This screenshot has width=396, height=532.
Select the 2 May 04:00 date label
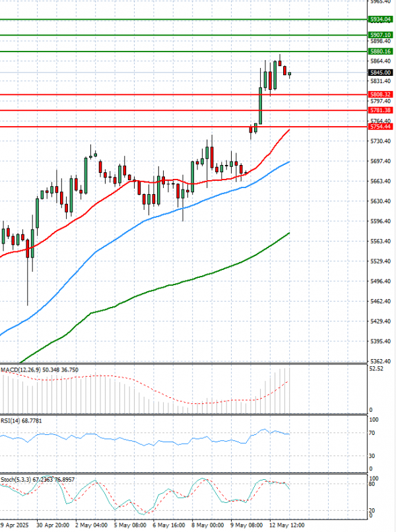pos(92,526)
